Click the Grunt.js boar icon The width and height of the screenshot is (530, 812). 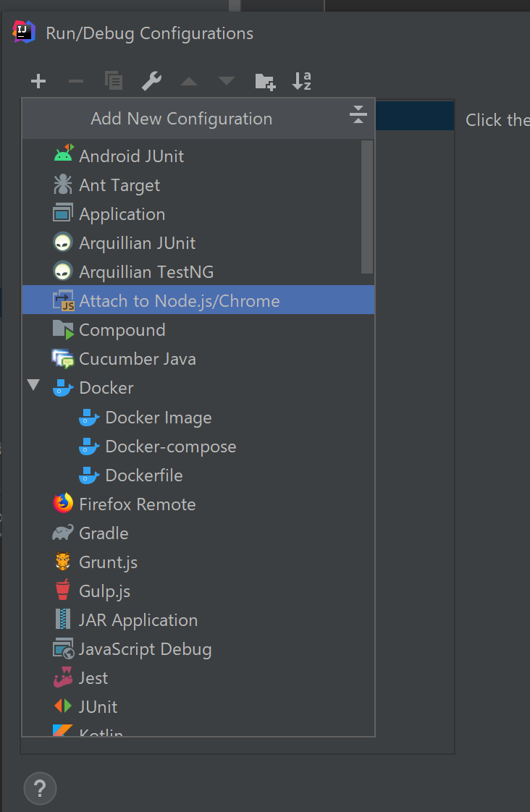pyautogui.click(x=63, y=562)
